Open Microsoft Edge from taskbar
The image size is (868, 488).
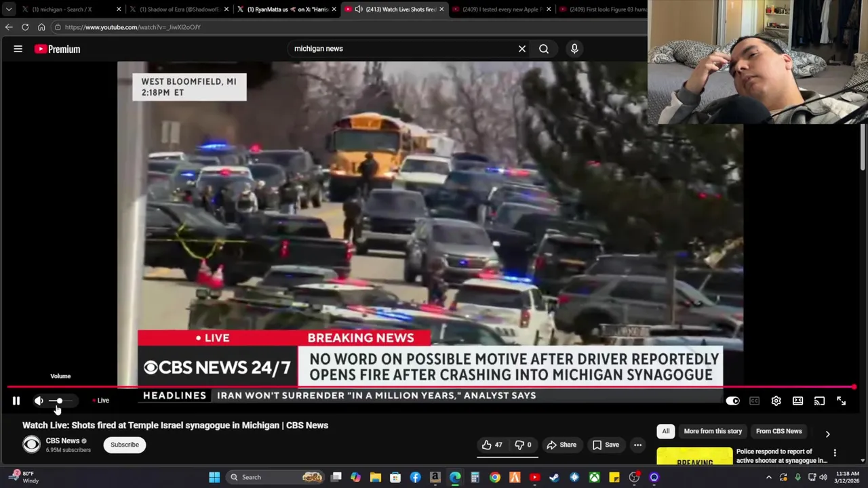tap(455, 477)
